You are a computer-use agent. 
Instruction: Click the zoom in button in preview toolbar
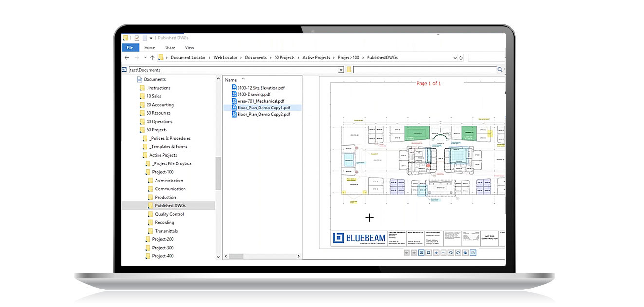436,253
